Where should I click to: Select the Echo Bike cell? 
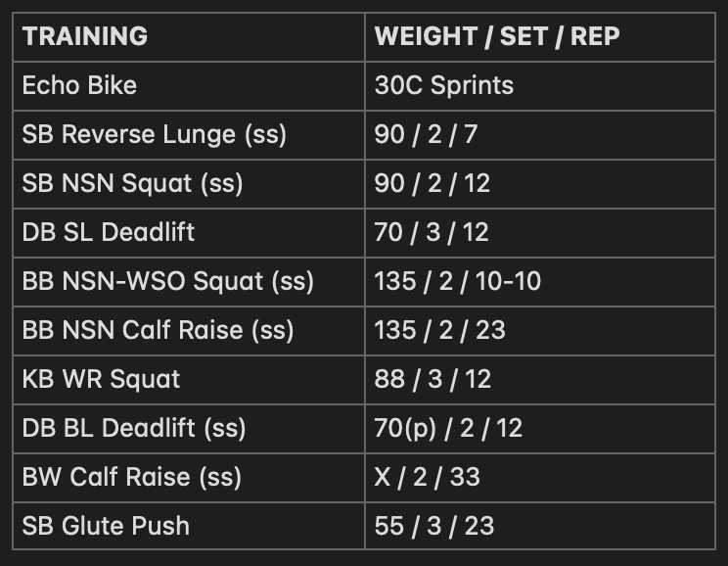click(189, 86)
